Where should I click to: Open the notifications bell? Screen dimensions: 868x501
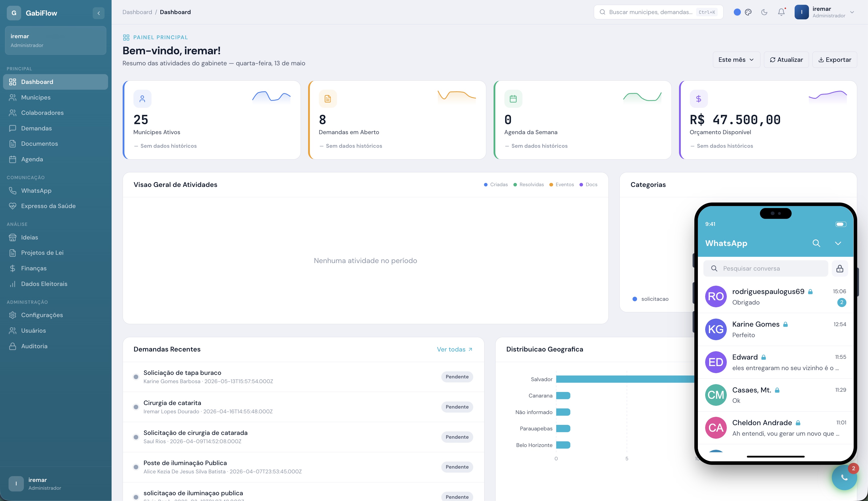click(x=781, y=12)
